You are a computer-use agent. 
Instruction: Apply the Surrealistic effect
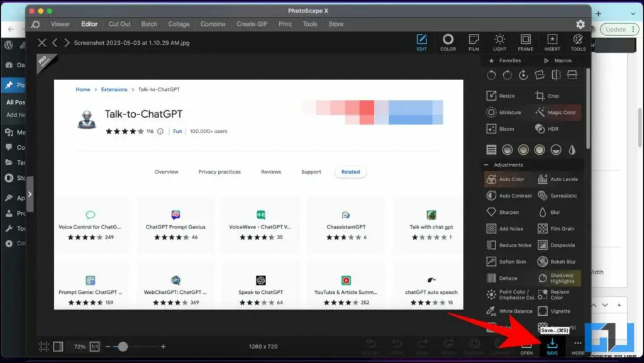557,196
